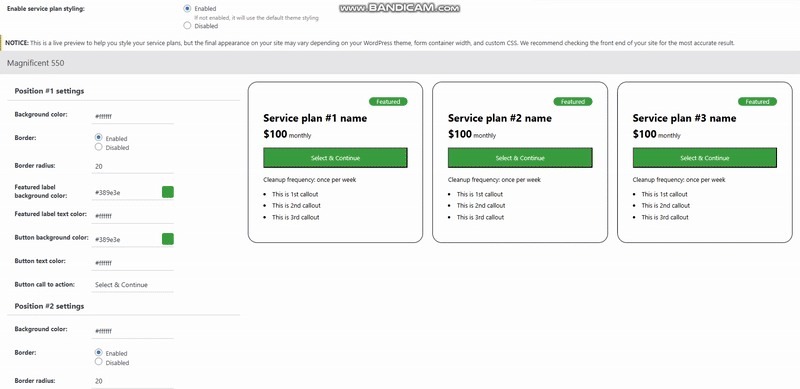Click Button text color field
800x389 pixels.
(x=133, y=263)
